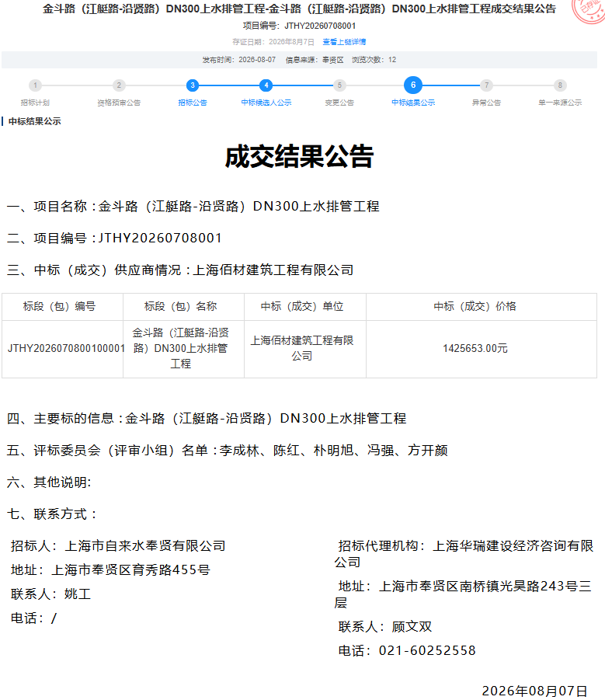Screen dimensions: 605x700
Task: Select step 4 circle 中标候选人公示
Action: pyautogui.click(x=266, y=85)
